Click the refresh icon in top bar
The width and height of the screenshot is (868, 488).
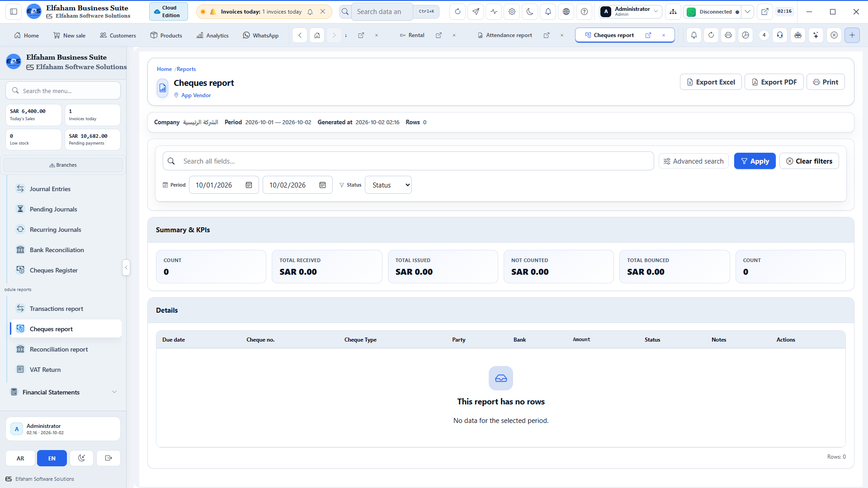(x=458, y=12)
